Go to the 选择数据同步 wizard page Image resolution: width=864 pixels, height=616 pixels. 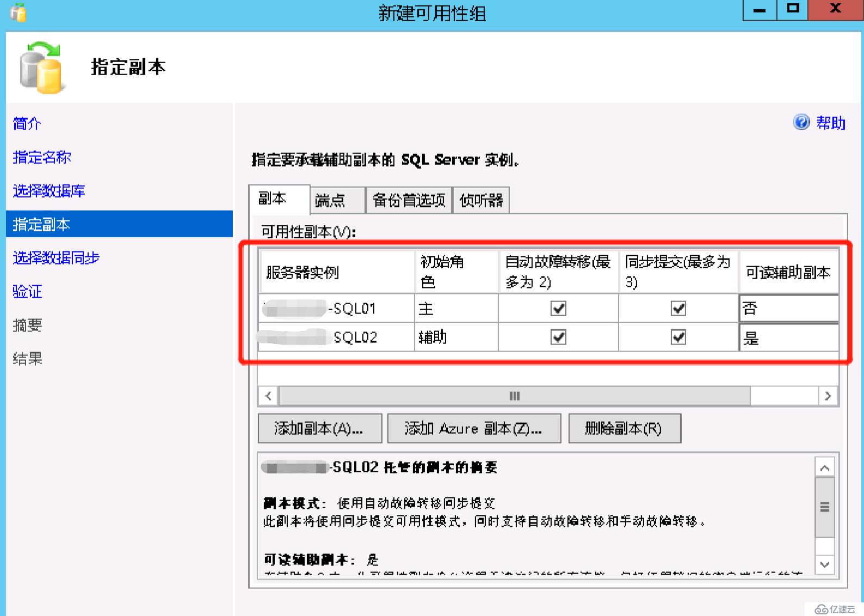click(56, 258)
